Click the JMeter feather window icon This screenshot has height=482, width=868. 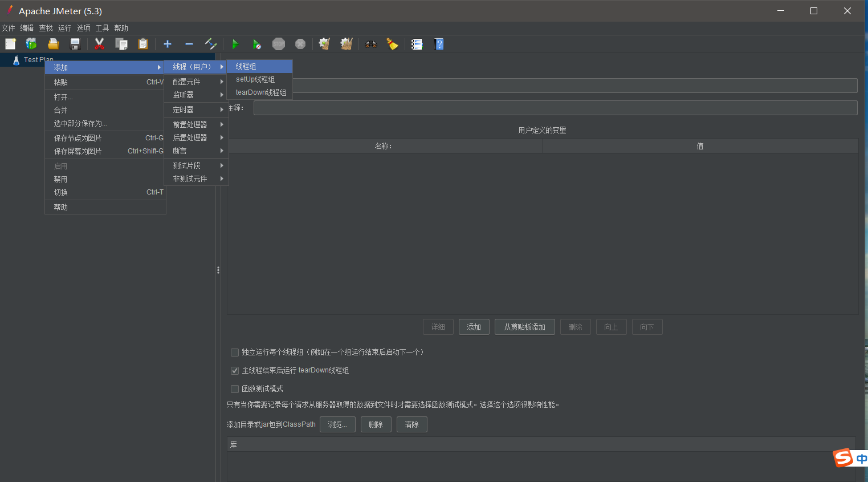click(10, 10)
